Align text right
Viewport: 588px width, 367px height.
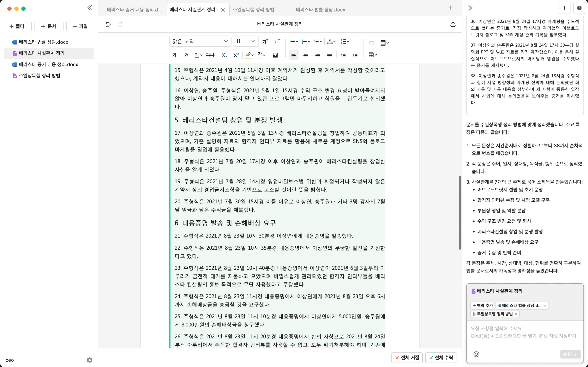pos(317,55)
